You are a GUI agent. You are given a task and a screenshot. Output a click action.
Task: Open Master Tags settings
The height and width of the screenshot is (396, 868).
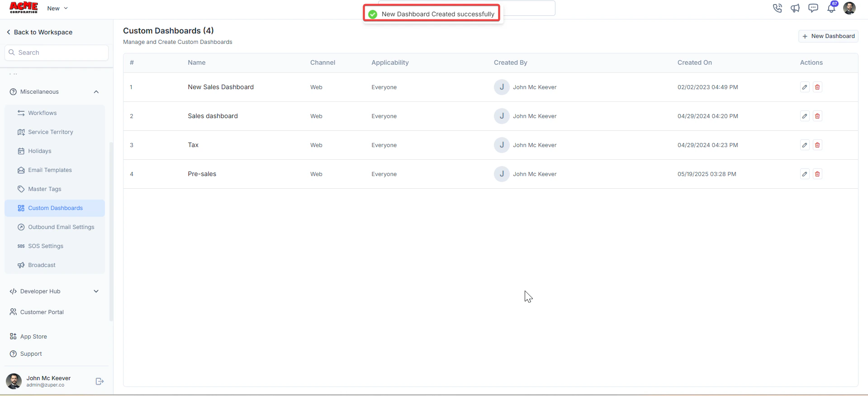tap(55, 189)
